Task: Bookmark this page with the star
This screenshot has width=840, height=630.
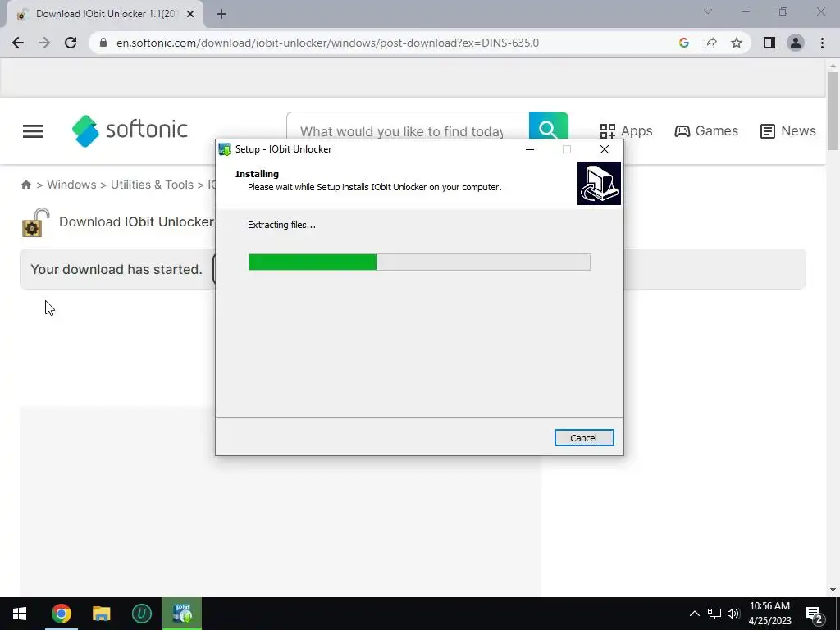Action: (737, 43)
